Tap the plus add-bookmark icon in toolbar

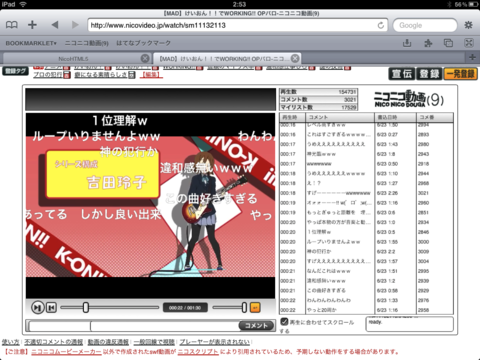32,25
